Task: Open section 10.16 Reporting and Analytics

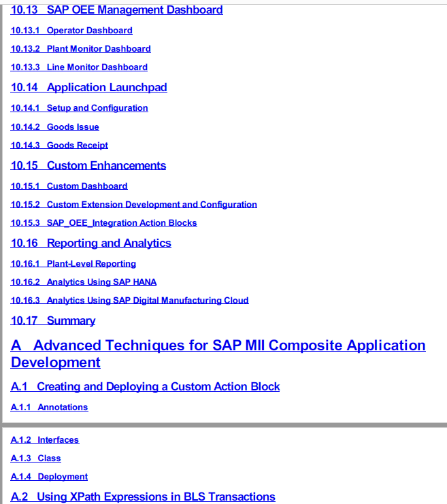Action: [x=91, y=243]
